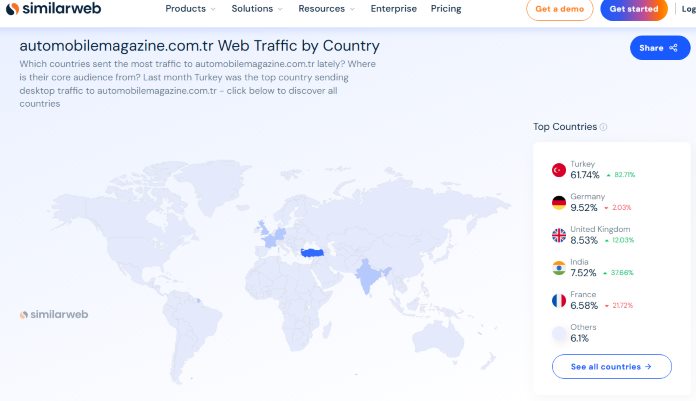Click the Germany 2.03% change indicator
The image size is (696, 401).
click(x=617, y=208)
